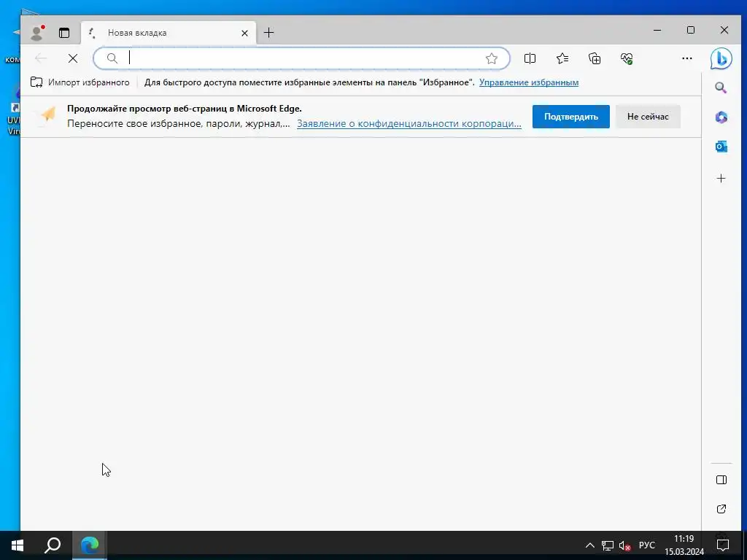Go back using the back arrow
The image size is (747, 560).
41,58
